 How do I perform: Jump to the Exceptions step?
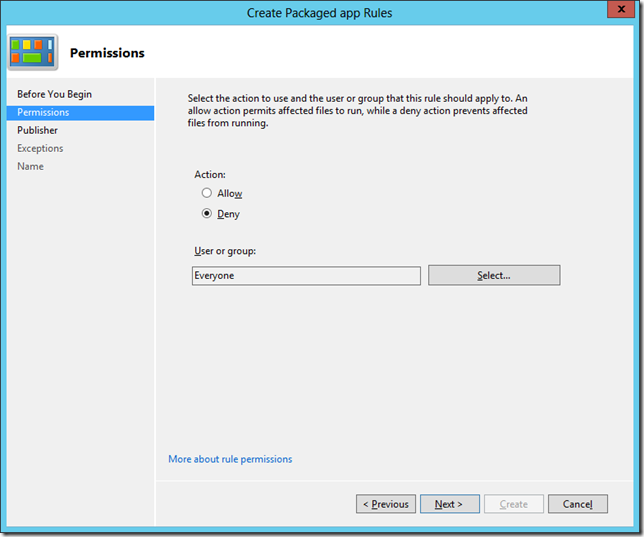pos(40,148)
